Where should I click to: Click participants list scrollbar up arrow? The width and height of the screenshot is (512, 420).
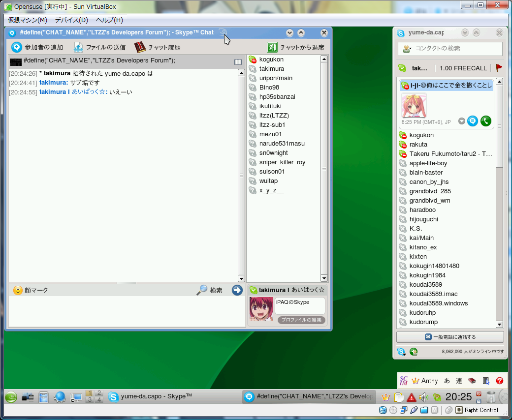pos(324,59)
